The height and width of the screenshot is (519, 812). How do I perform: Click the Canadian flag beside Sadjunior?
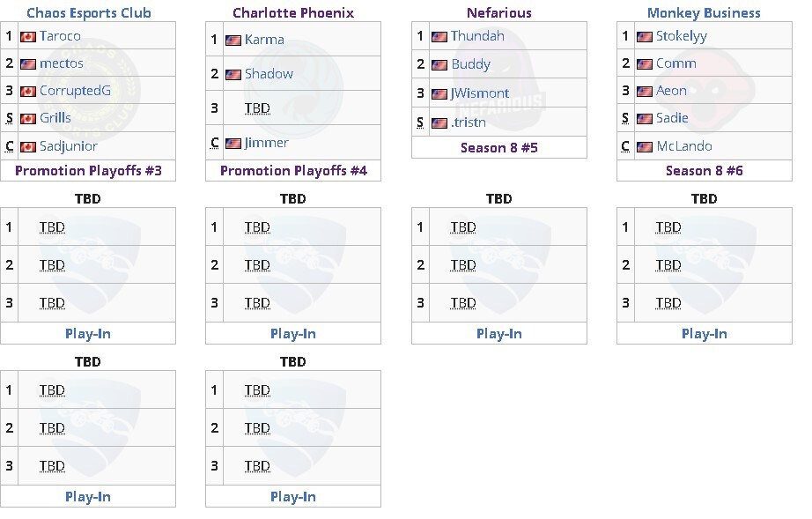tap(28, 147)
